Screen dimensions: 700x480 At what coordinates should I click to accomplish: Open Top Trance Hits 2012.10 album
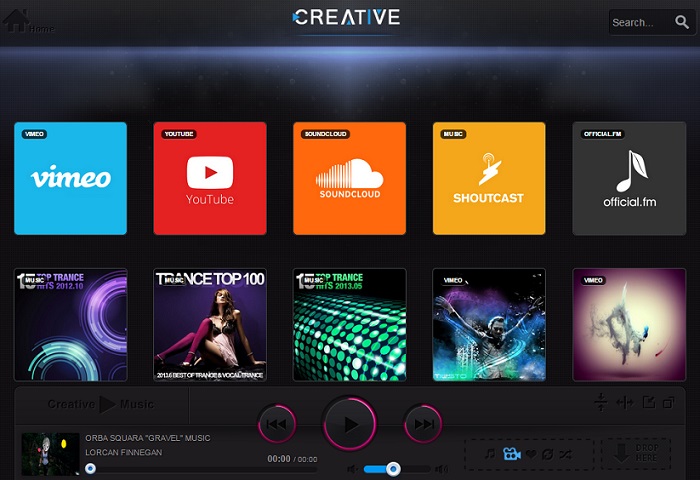[71, 325]
